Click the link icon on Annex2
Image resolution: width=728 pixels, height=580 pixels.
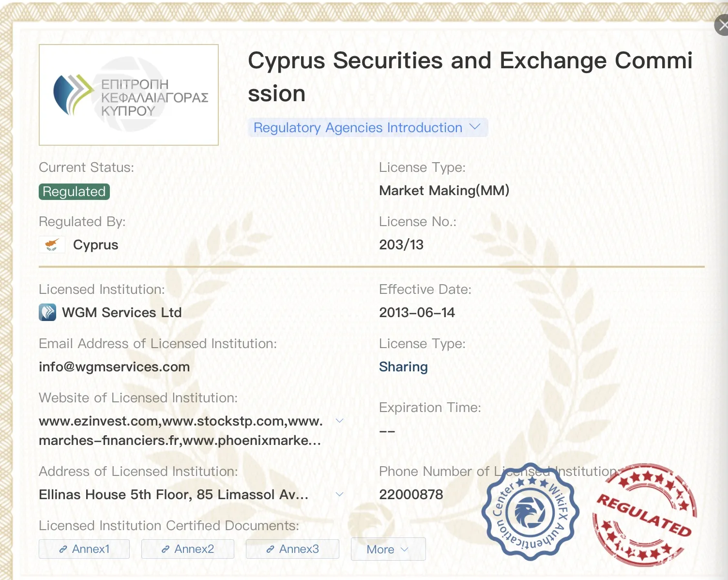click(x=166, y=549)
